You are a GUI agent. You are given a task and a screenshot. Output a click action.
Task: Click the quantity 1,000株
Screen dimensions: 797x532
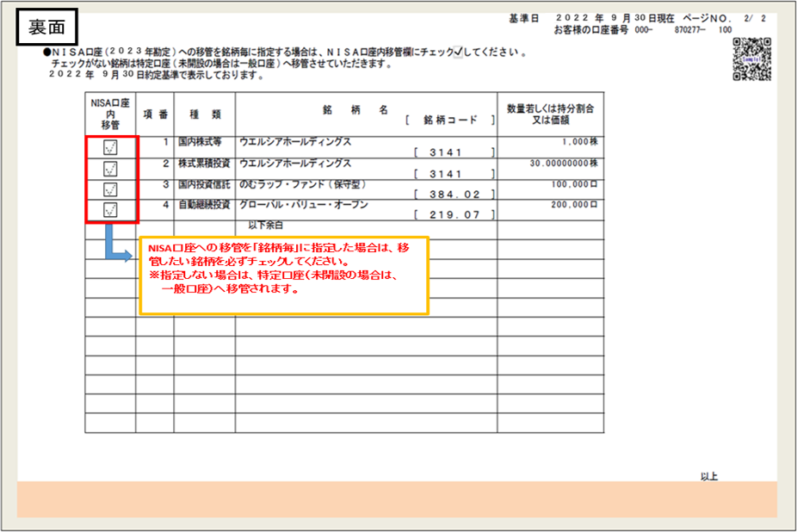579,141
